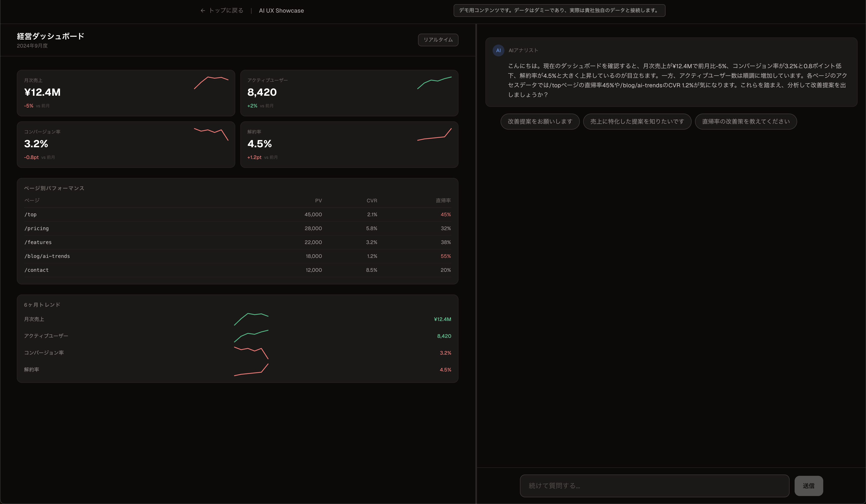The width and height of the screenshot is (866, 504).
Task: Sort by the CVR column header
Action: pyautogui.click(x=372, y=200)
